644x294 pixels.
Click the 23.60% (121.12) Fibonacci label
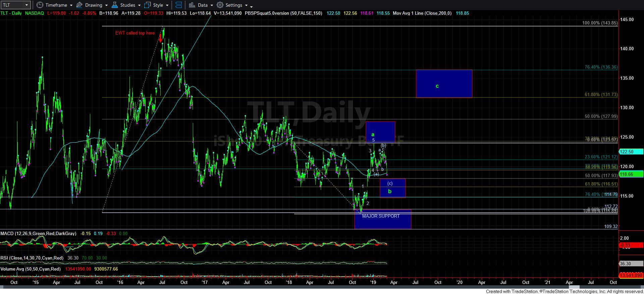pyautogui.click(x=601, y=157)
